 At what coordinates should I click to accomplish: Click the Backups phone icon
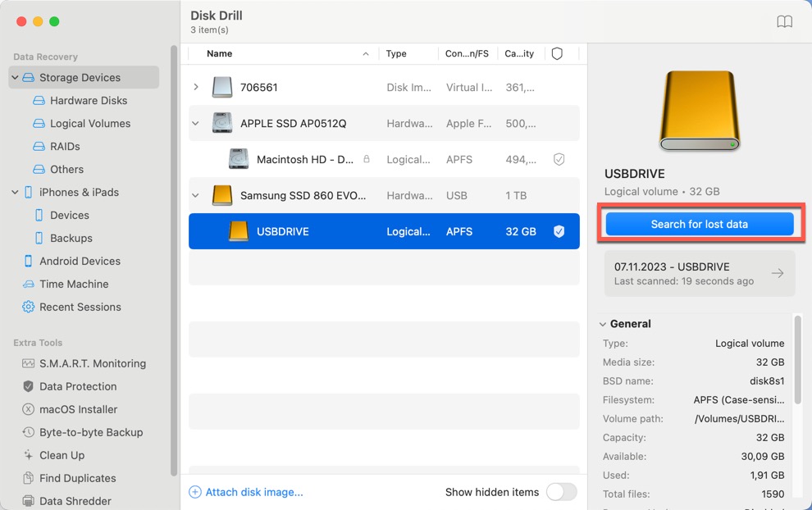pyautogui.click(x=39, y=238)
